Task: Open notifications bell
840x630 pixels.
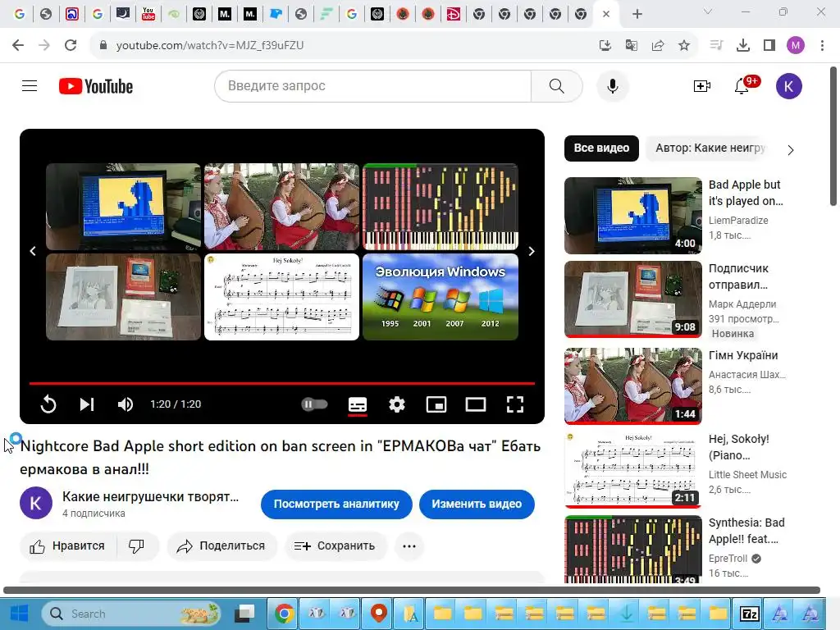Action: point(742,85)
